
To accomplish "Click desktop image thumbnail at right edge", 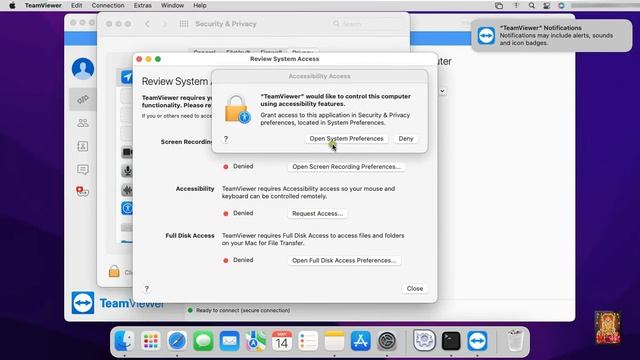I will point(607,328).
